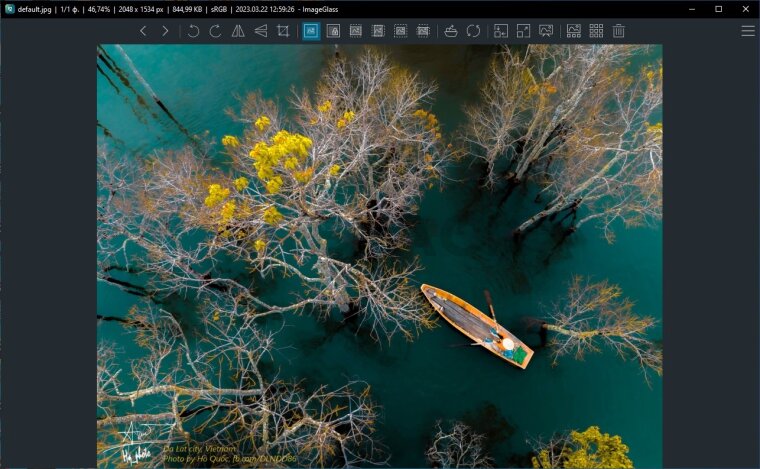Toggle the highlighted Auto zoom mode
The width and height of the screenshot is (760, 469).
click(x=311, y=31)
